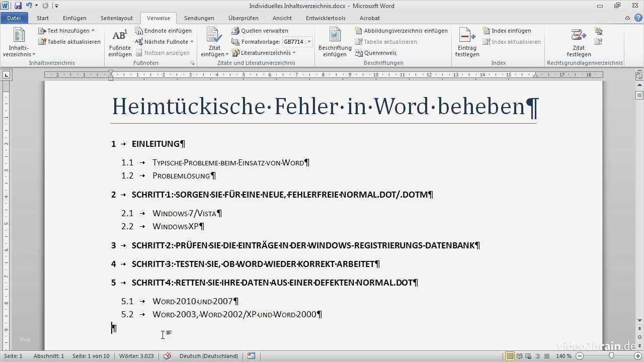Image resolution: width=644 pixels, height=362 pixels.
Task: Click the Abschnitt: 1 section indicator
Action: click(x=49, y=356)
